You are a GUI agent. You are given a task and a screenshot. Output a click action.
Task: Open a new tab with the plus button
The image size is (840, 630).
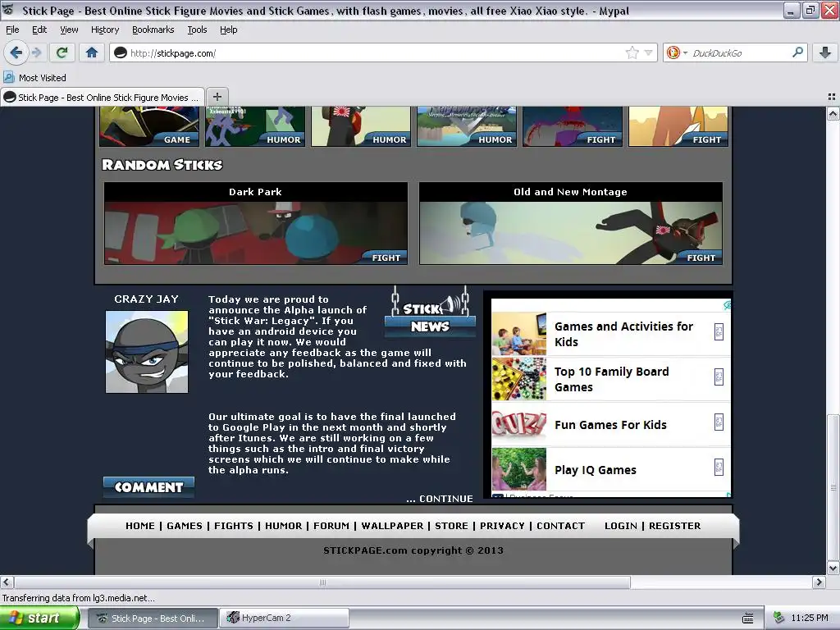pyautogui.click(x=217, y=97)
